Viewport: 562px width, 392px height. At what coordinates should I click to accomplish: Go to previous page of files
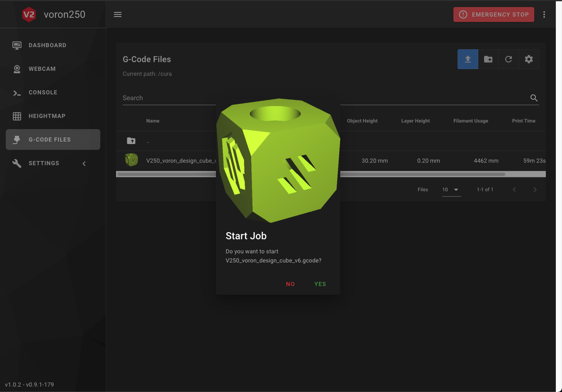514,190
